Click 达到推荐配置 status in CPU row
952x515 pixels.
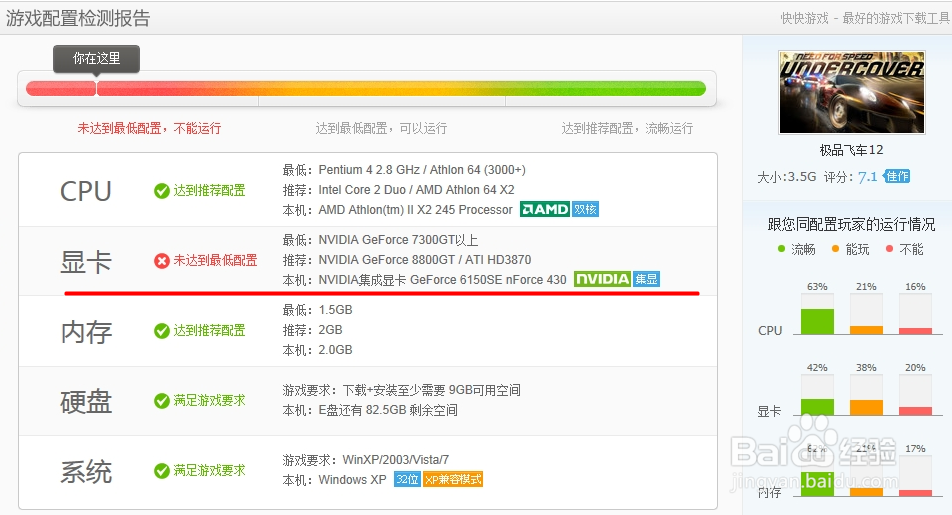209,191
